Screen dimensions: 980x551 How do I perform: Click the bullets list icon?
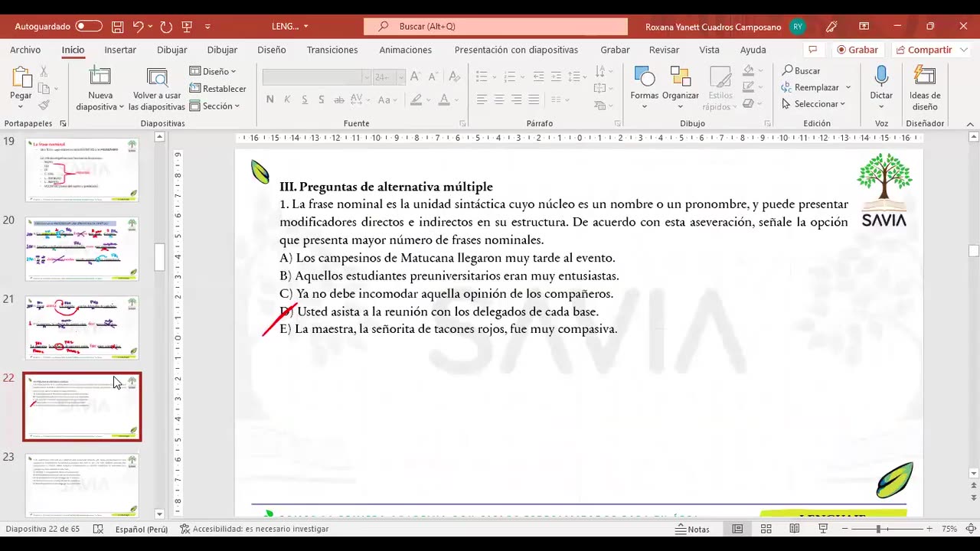[482, 77]
